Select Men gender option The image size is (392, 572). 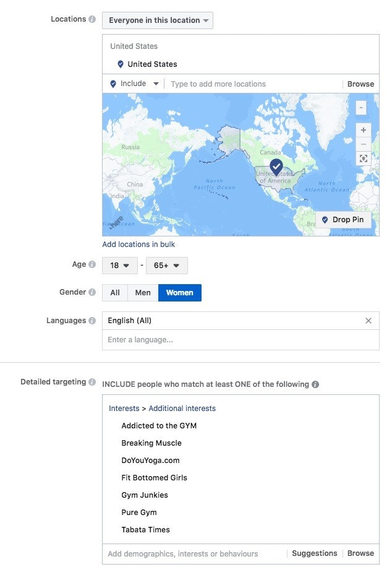(x=143, y=293)
